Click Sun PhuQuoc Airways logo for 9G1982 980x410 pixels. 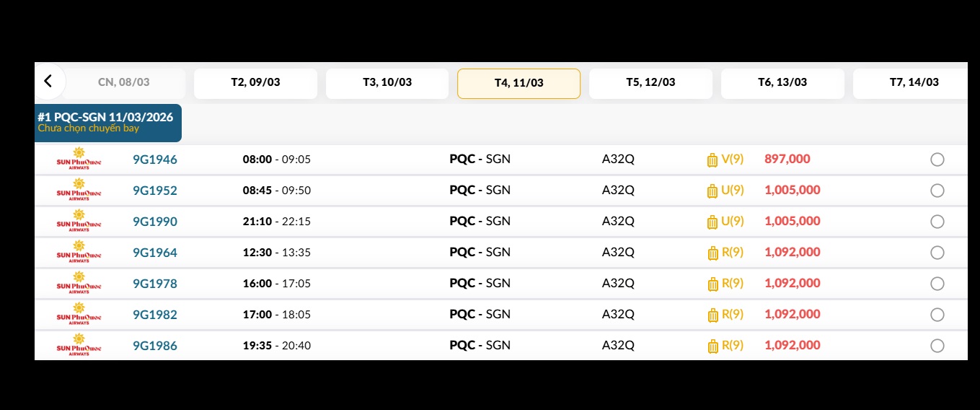pyautogui.click(x=79, y=315)
